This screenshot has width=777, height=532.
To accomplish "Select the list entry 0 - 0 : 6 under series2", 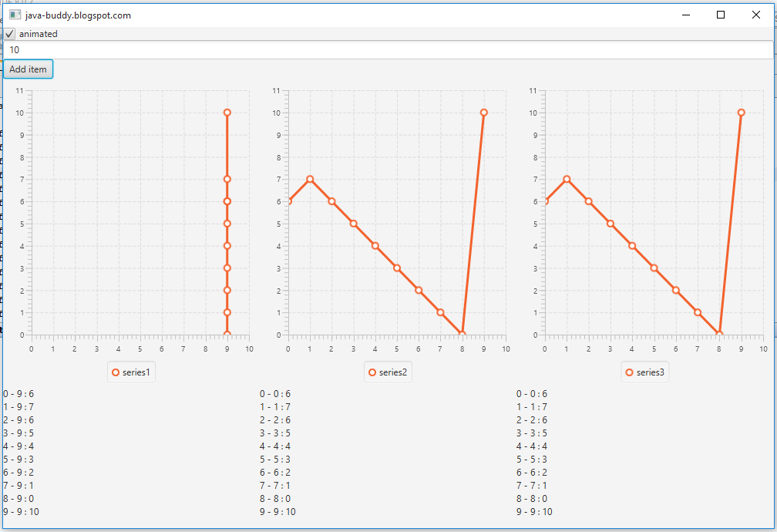I will tap(274, 393).
